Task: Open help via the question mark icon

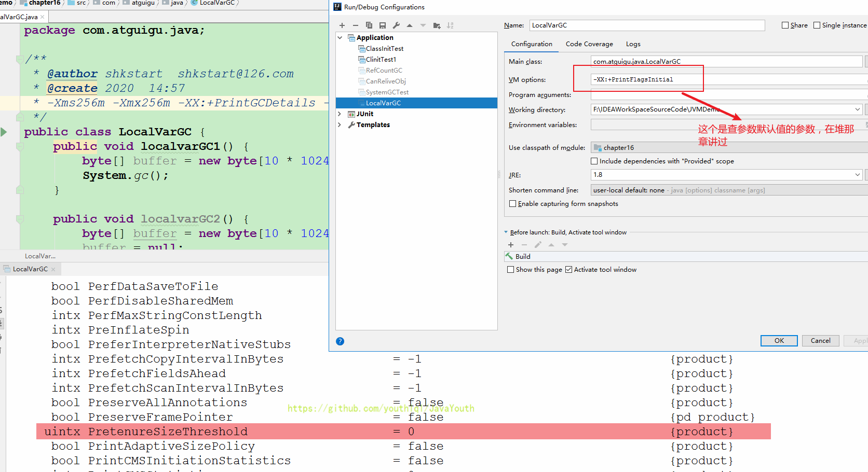Action: pyautogui.click(x=340, y=341)
